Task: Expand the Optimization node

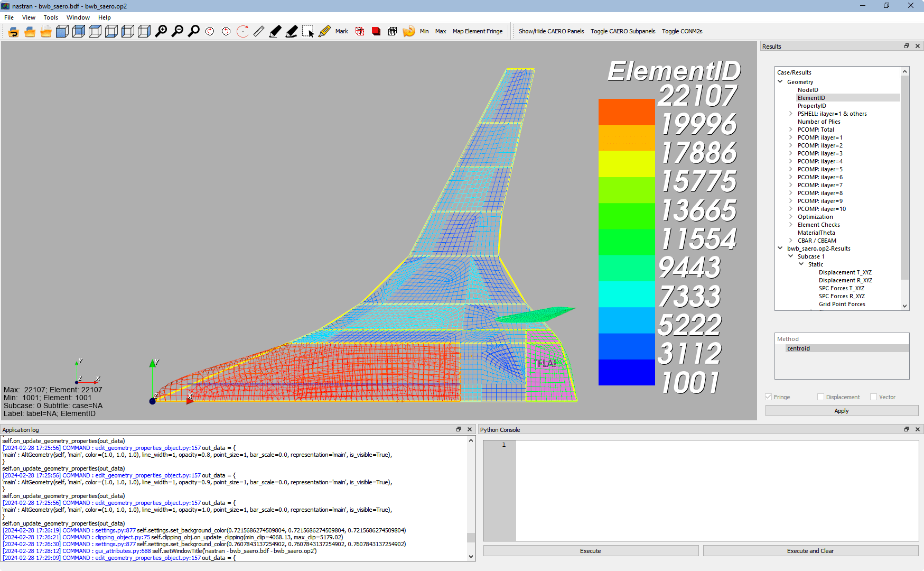Action: (x=791, y=217)
